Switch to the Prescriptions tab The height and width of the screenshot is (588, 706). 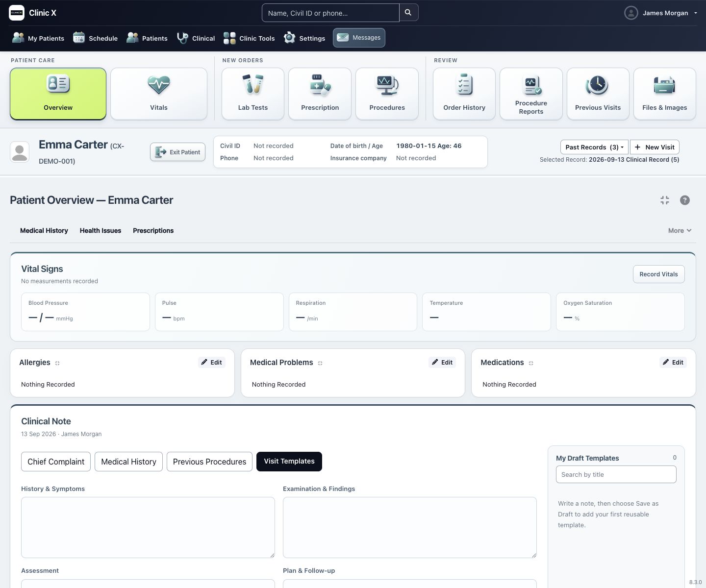[153, 230]
